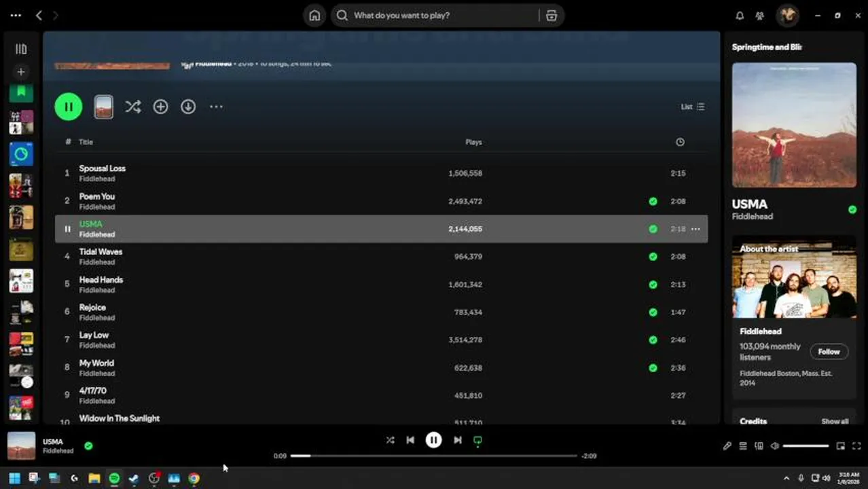This screenshot has width=868, height=489.
Task: Pause playback in player bar
Action: 433,440
